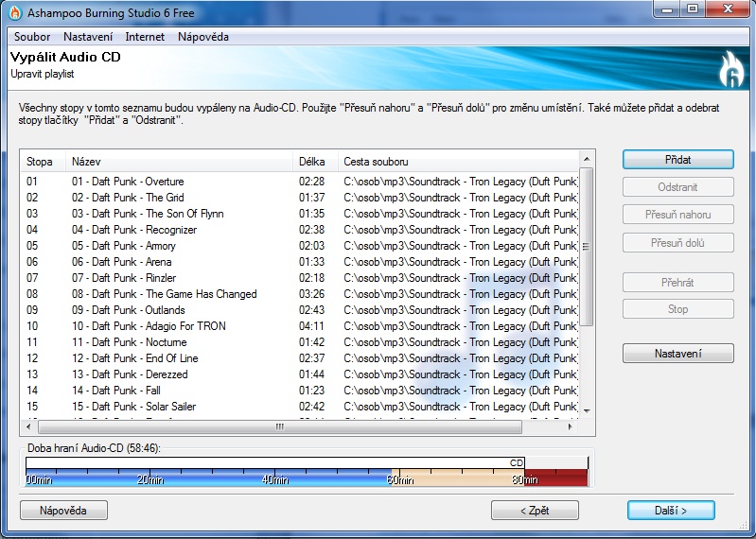Select track 01 Daft Punk - Overture
Screen dimensions: 756x539
(128, 182)
